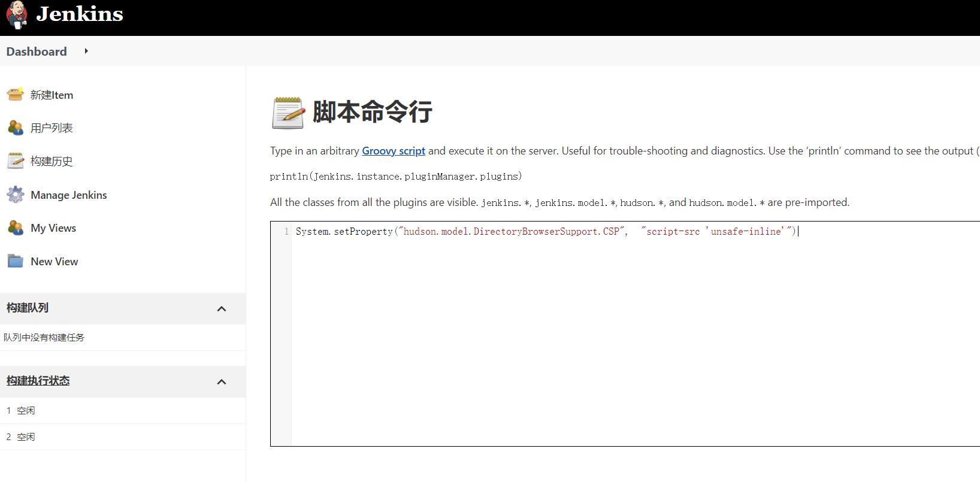Click the 脚本命令行 notepad icon

pos(288,113)
